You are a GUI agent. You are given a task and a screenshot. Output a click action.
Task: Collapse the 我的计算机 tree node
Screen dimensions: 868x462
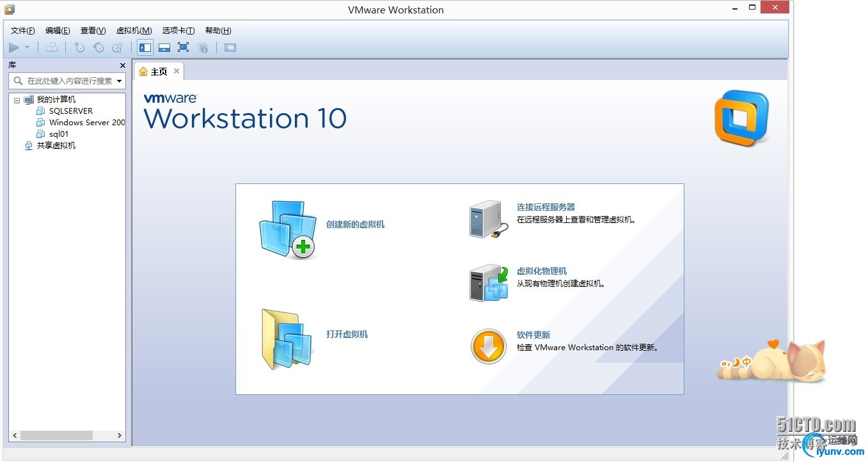coord(17,100)
